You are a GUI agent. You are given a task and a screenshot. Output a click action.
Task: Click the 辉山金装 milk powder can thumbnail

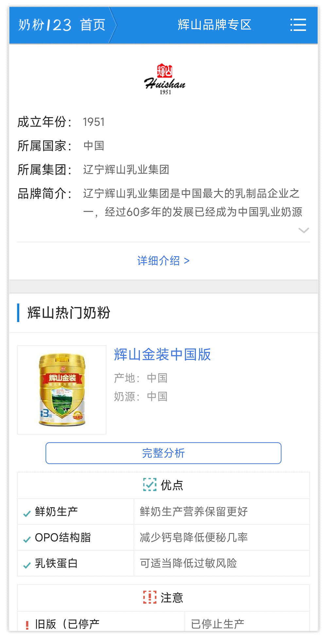[x=62, y=390]
